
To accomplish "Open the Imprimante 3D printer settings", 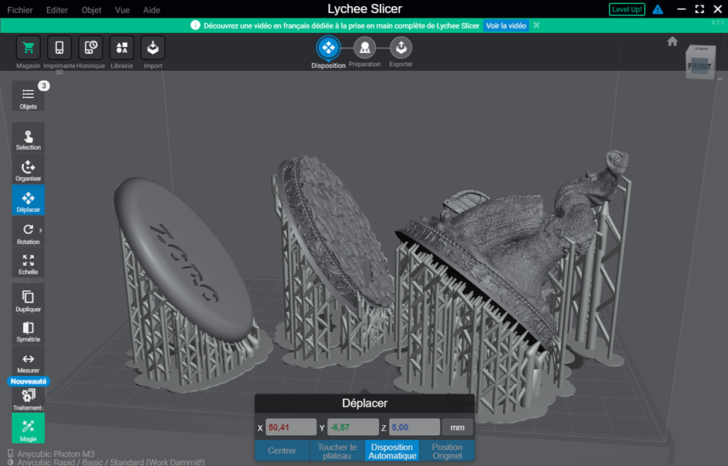I will click(59, 48).
